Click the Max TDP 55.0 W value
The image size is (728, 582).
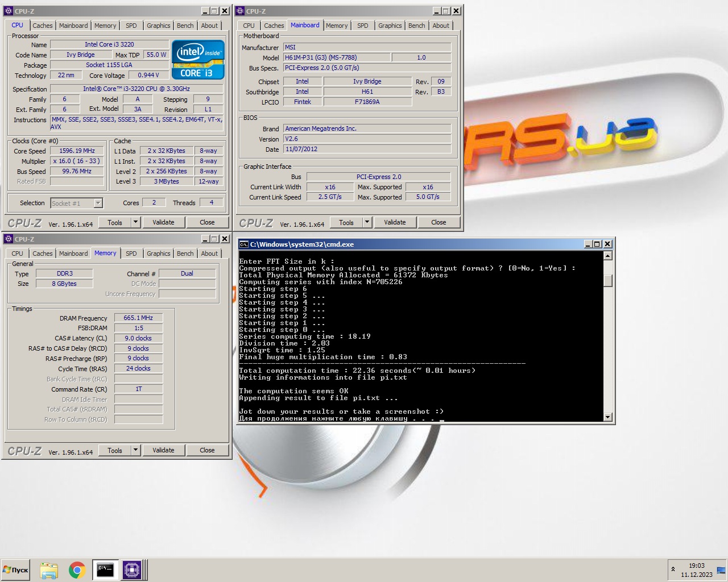156,55
